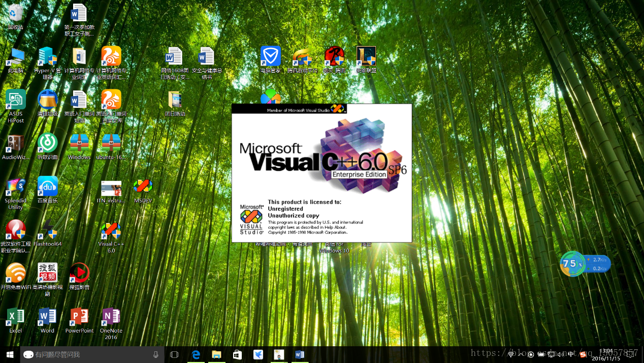Open Hyper-V 管理器

pyautogui.click(x=47, y=56)
